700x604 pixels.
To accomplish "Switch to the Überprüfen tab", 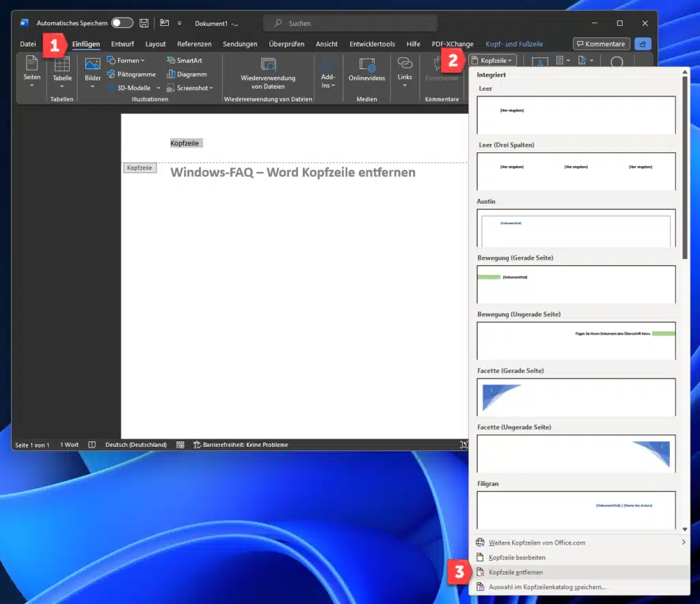I will pos(286,44).
